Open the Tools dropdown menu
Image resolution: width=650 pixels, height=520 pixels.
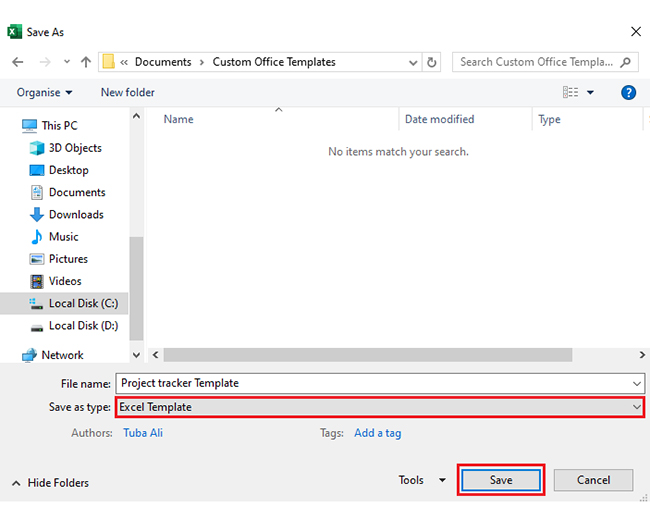422,480
